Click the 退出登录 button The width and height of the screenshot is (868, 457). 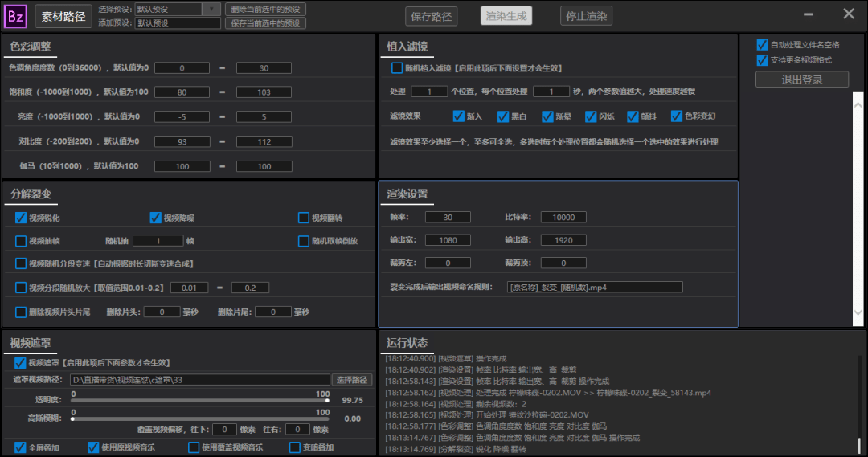pos(801,80)
